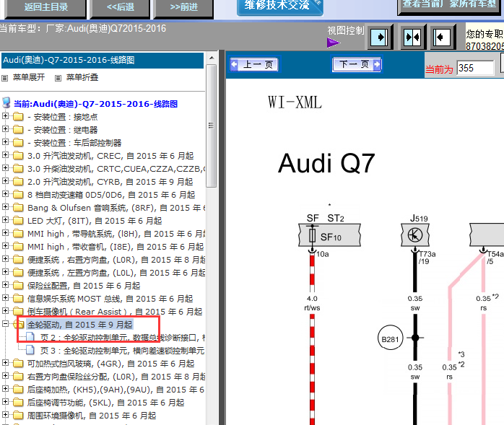The height and width of the screenshot is (425, 504).
Task: Select LED 大灯, (8IT) tree item
Action: (95, 221)
